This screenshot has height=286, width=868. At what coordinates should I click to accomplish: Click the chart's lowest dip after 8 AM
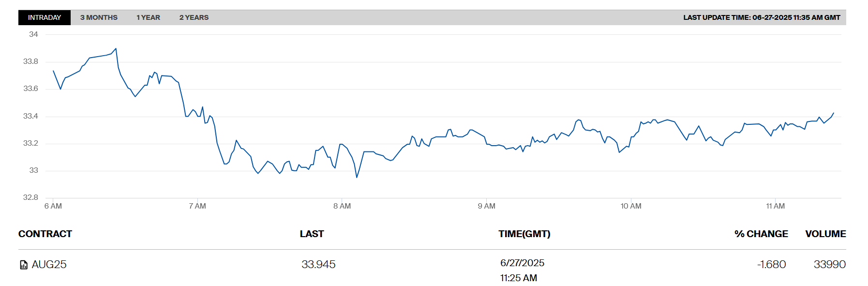pyautogui.click(x=357, y=178)
